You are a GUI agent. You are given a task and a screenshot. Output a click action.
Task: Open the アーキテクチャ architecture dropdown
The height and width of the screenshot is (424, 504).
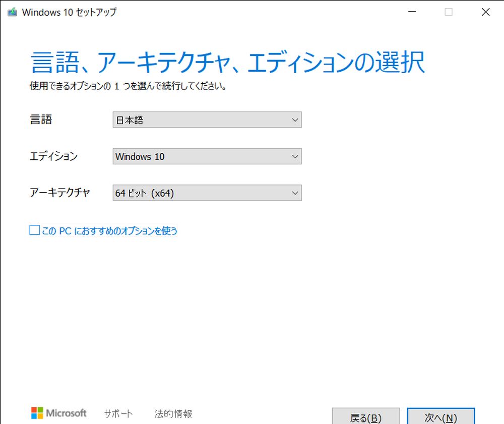click(207, 193)
